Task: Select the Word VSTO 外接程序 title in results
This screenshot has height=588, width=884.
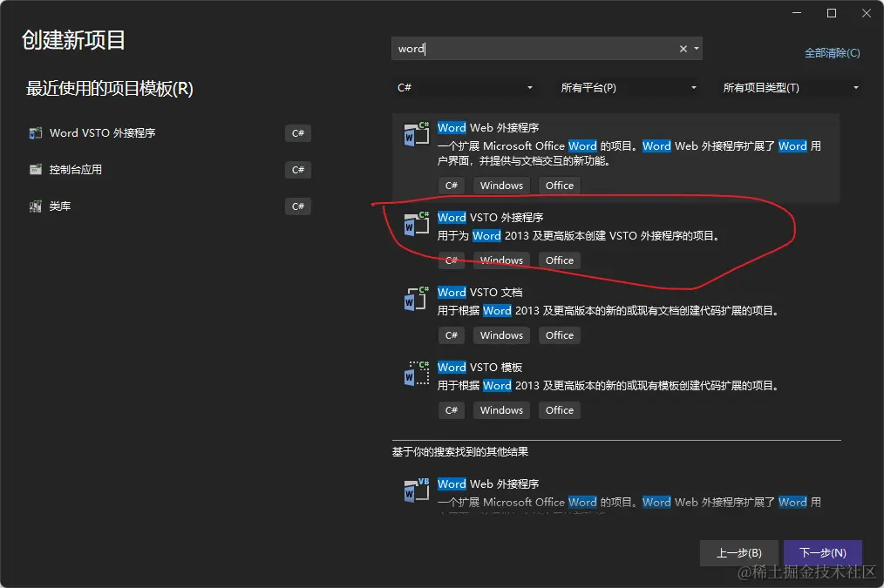Action: (x=491, y=218)
